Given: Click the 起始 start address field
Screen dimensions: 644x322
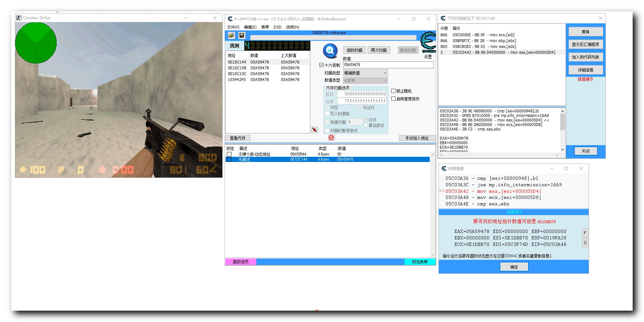Looking at the screenshot, I should (362, 94).
